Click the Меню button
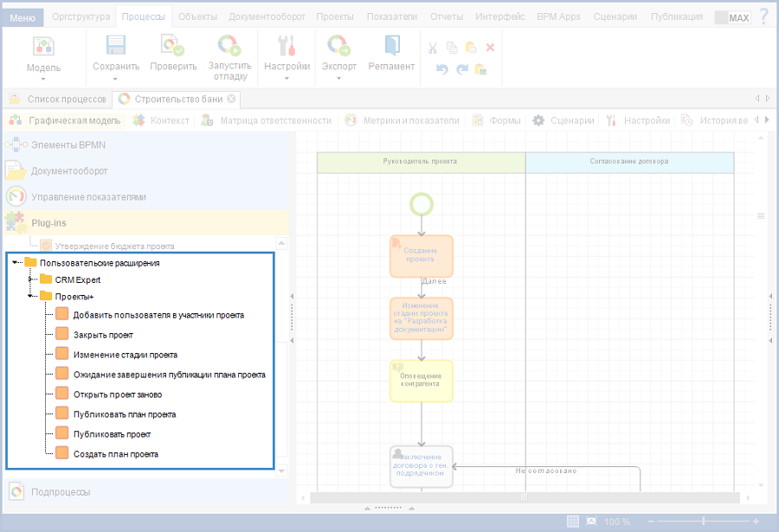Image resolution: width=779 pixels, height=532 pixels. [x=23, y=16]
